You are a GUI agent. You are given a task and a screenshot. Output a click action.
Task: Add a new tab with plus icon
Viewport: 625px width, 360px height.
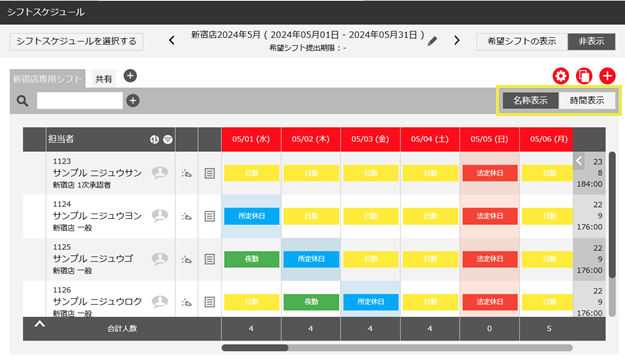pos(130,76)
